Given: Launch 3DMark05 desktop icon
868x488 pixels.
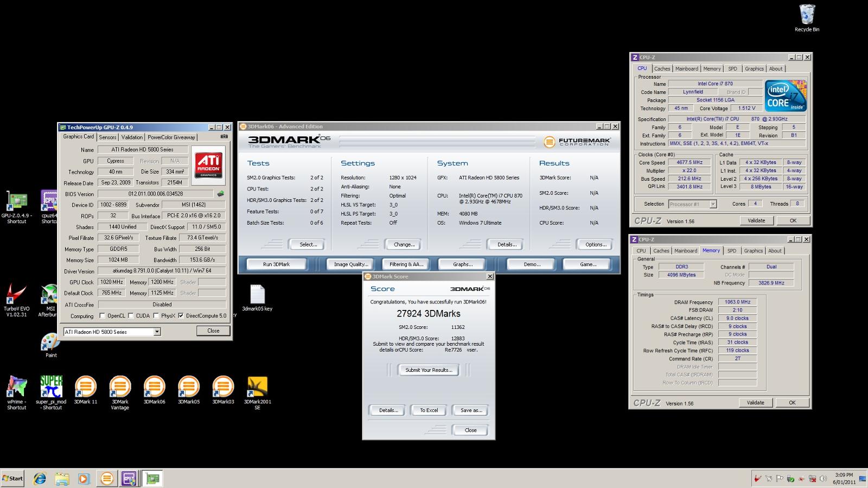Looking at the screenshot, I should (x=189, y=390).
